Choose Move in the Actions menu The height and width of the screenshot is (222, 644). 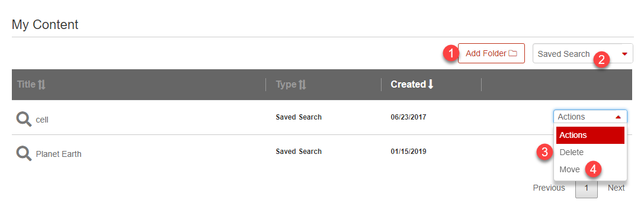pos(570,169)
